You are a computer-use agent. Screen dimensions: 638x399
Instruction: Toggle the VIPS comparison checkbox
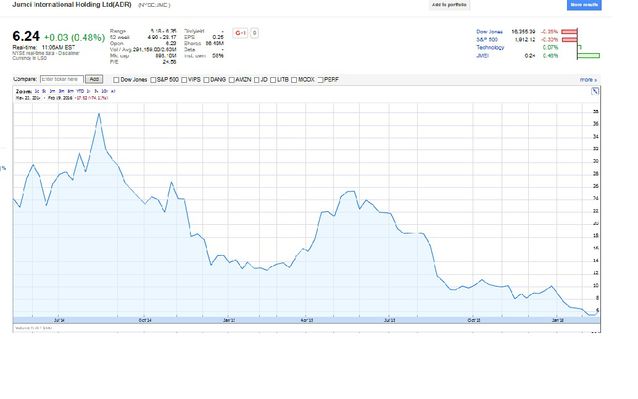[x=184, y=80]
